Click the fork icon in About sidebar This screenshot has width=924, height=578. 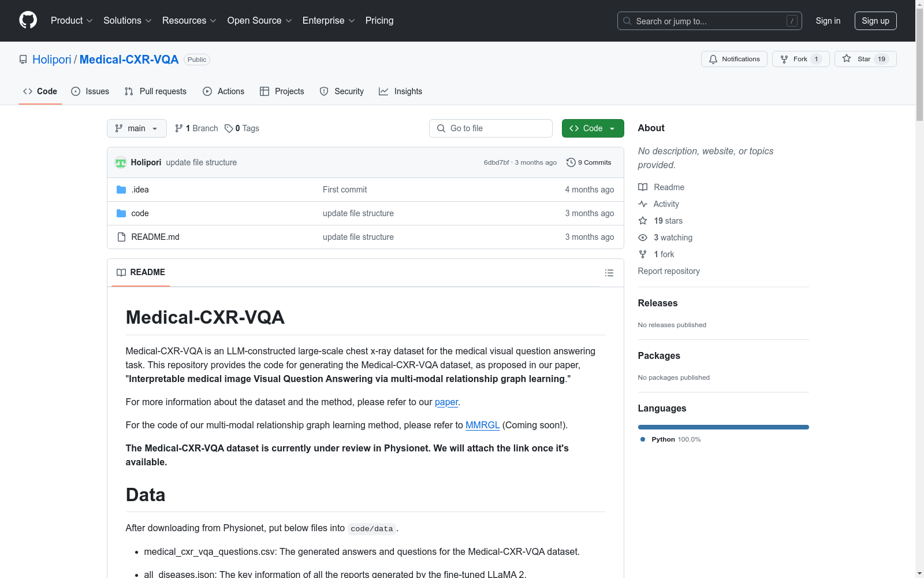[643, 254]
